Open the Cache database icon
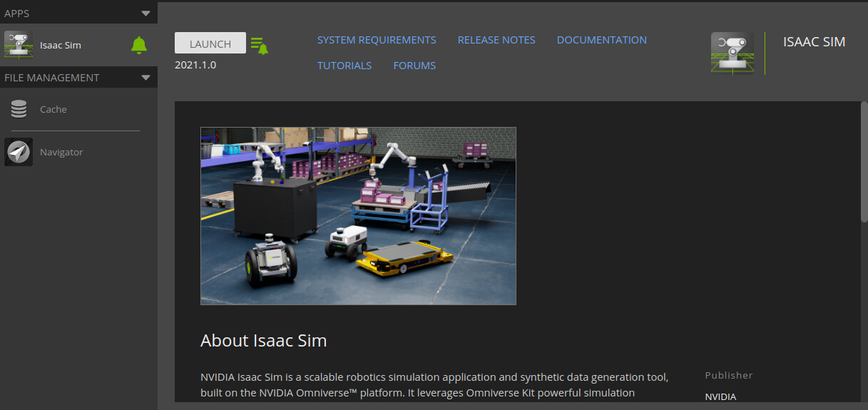The height and width of the screenshot is (410, 868). [x=19, y=109]
